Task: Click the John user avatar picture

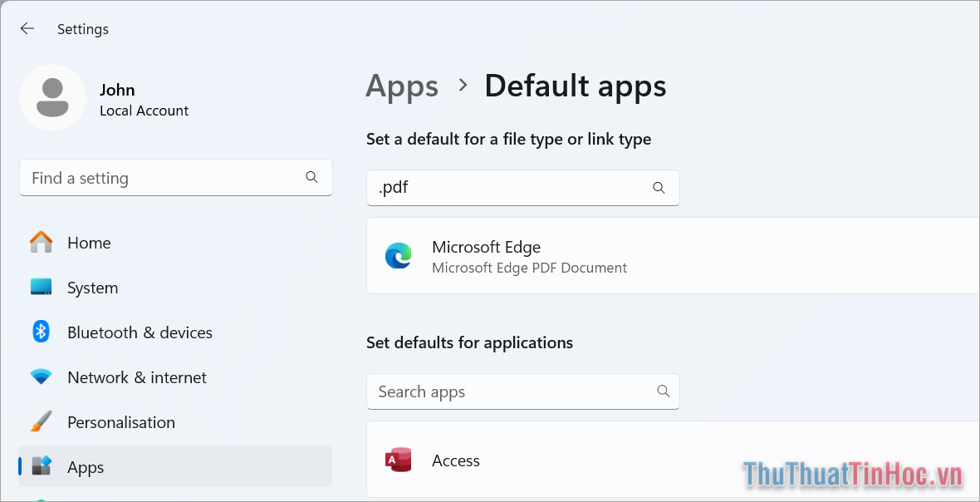Action: [52, 97]
